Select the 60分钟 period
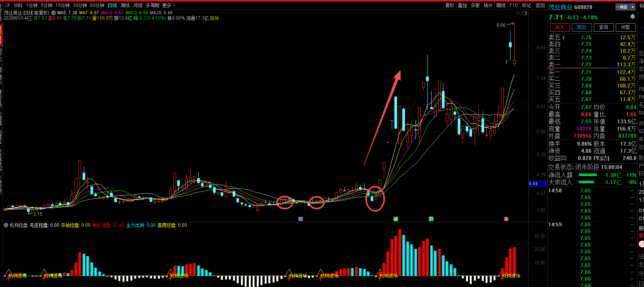The height and width of the screenshot is (287, 644). (x=97, y=5)
